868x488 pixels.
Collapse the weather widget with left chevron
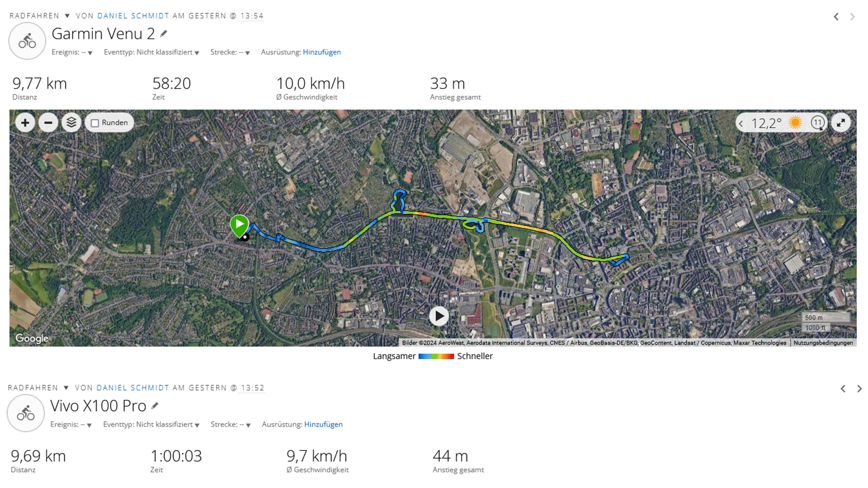click(741, 123)
